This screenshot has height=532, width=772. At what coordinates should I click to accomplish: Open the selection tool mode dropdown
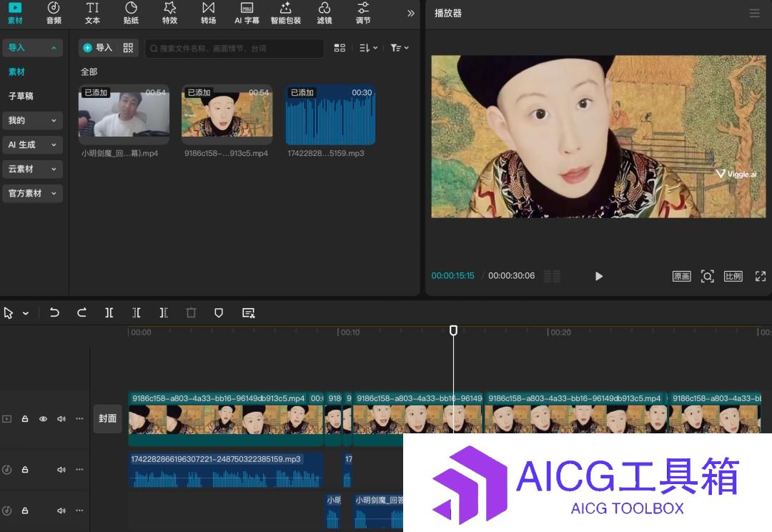coord(26,313)
